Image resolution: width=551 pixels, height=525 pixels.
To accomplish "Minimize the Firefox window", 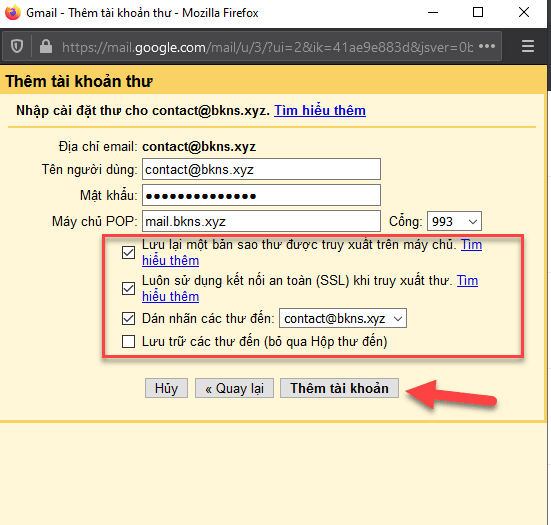I will pyautogui.click(x=433, y=12).
